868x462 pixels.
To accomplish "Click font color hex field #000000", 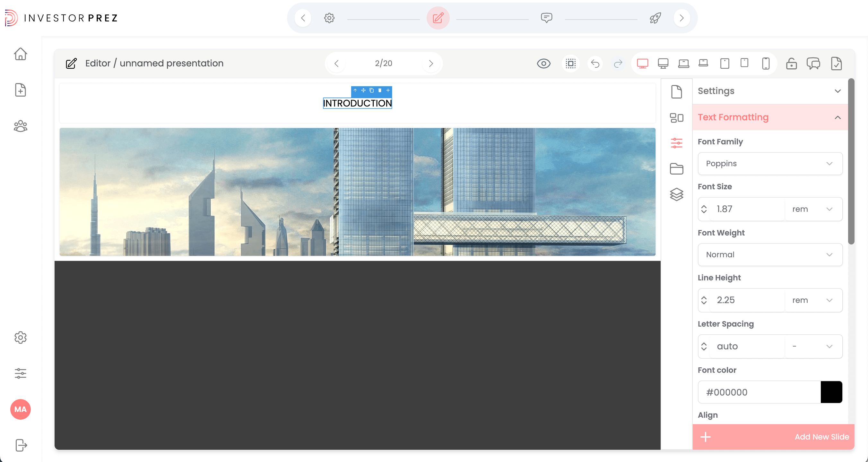I will pos(759,392).
